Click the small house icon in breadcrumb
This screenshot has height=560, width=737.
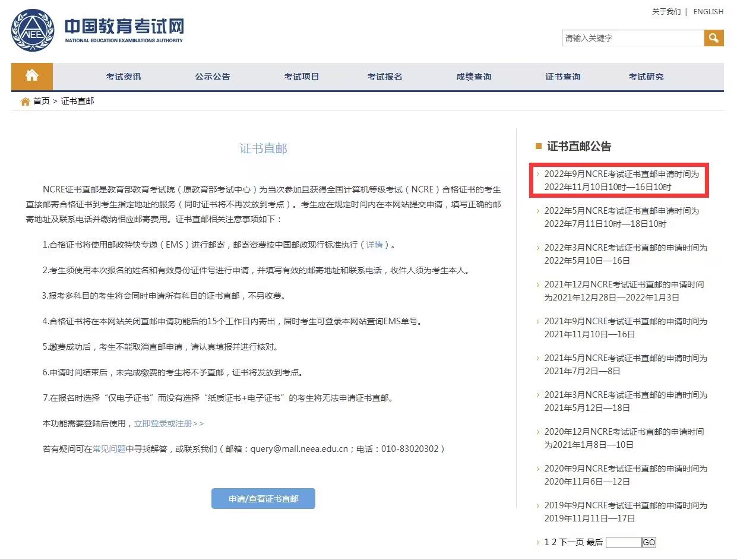click(x=25, y=102)
